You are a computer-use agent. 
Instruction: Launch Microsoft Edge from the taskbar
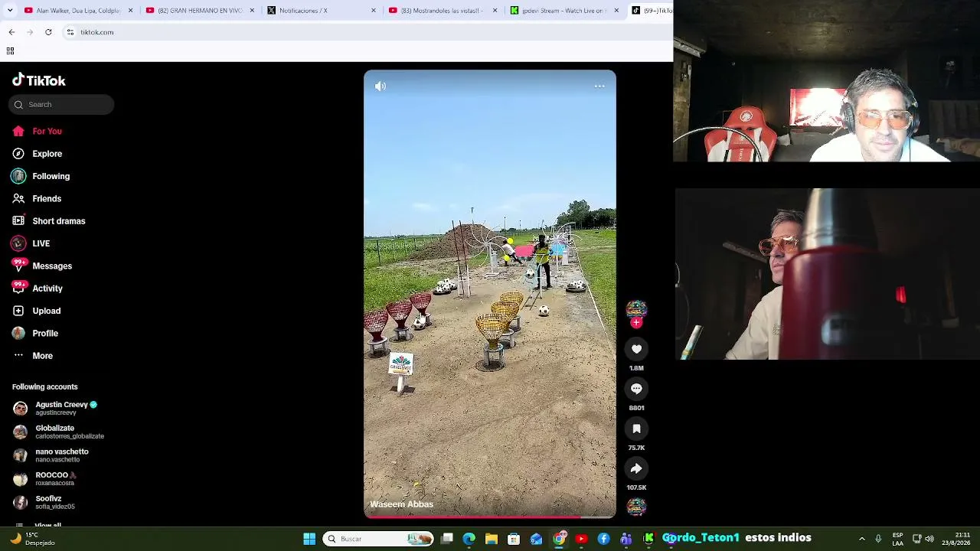click(469, 539)
